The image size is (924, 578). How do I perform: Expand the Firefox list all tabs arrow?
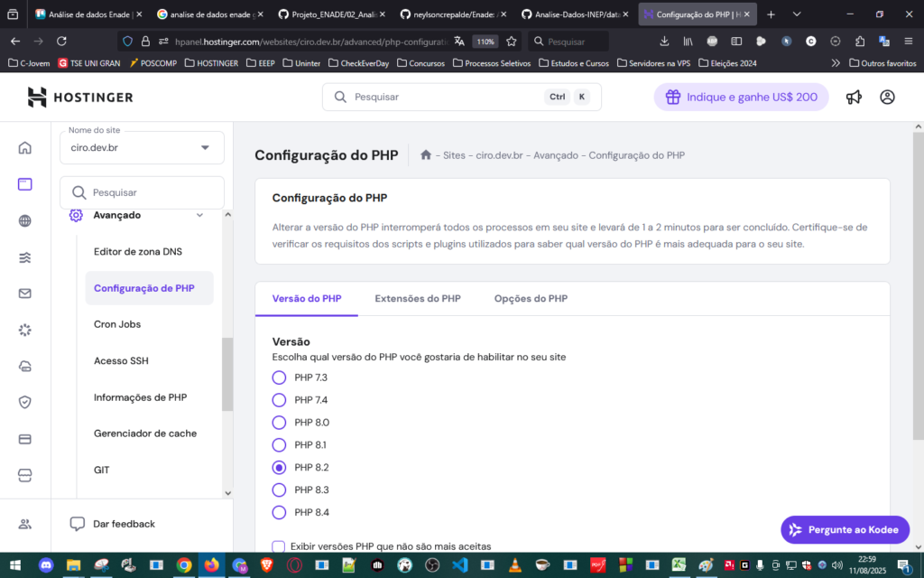[x=796, y=14]
